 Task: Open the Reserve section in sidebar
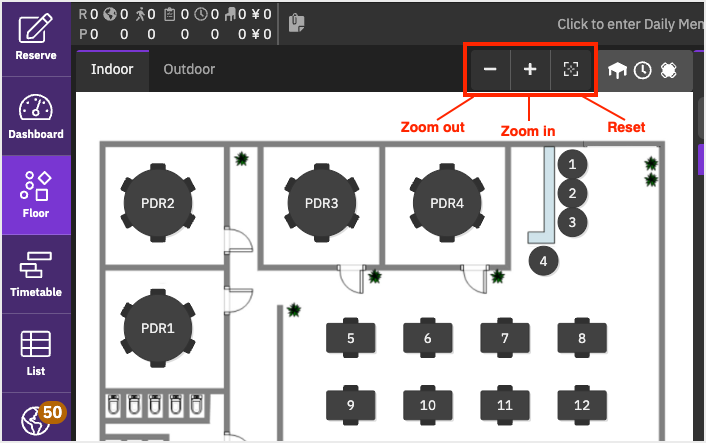(x=36, y=38)
